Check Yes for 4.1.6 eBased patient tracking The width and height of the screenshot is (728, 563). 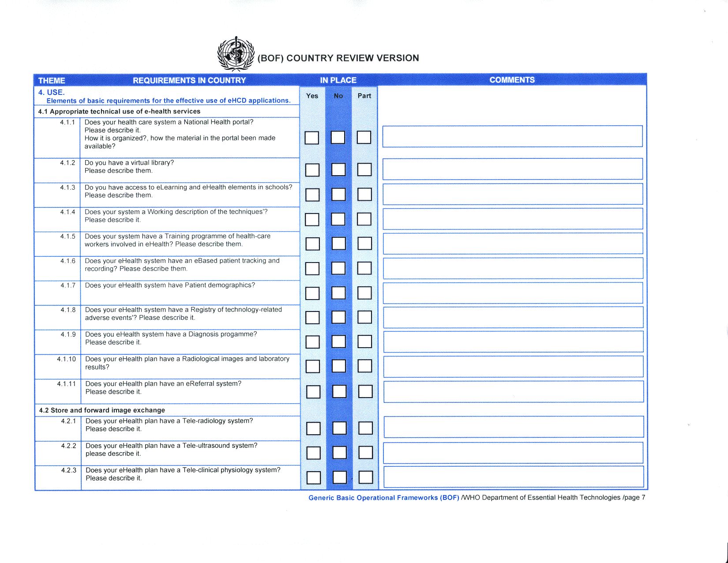(312, 268)
